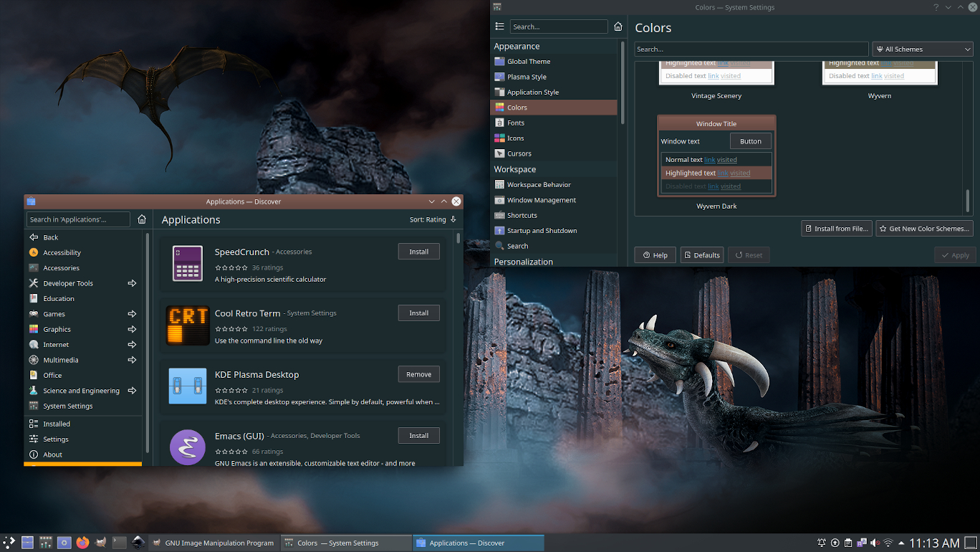Install Emacs (GUI)
This screenshot has width=980, height=552.
[x=419, y=436]
